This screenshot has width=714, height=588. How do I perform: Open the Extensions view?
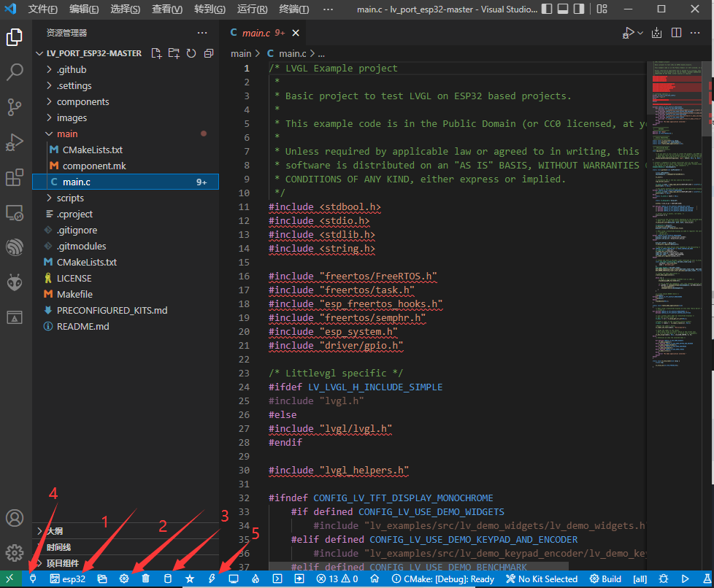click(15, 177)
